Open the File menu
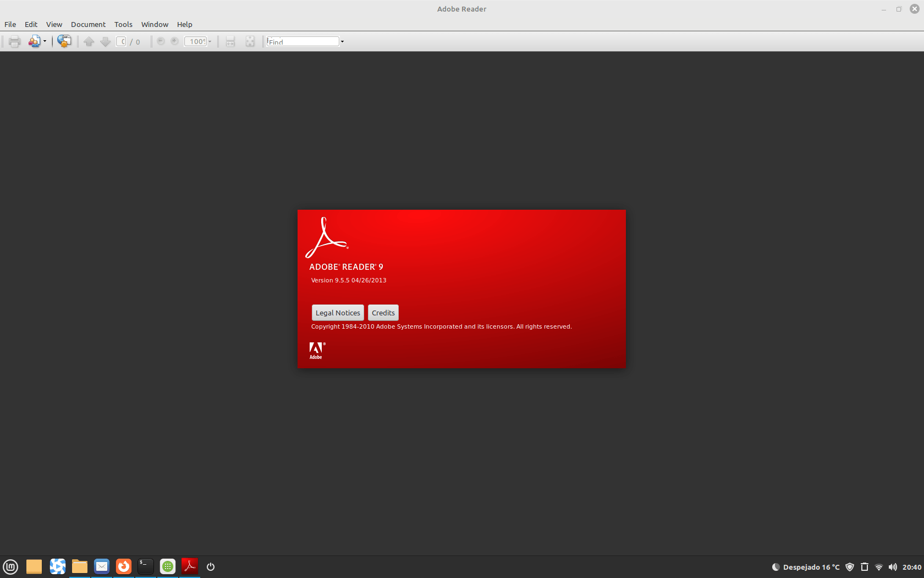The width and height of the screenshot is (924, 578). point(10,24)
